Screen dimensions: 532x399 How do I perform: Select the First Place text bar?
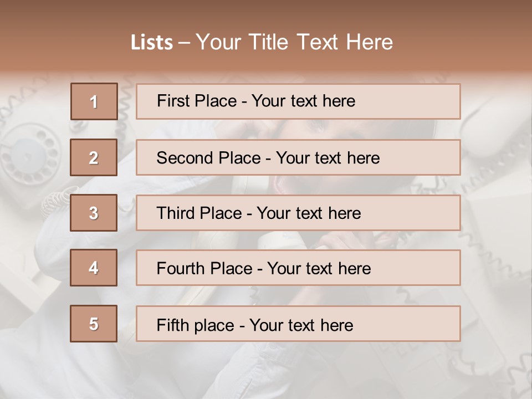[298, 101]
